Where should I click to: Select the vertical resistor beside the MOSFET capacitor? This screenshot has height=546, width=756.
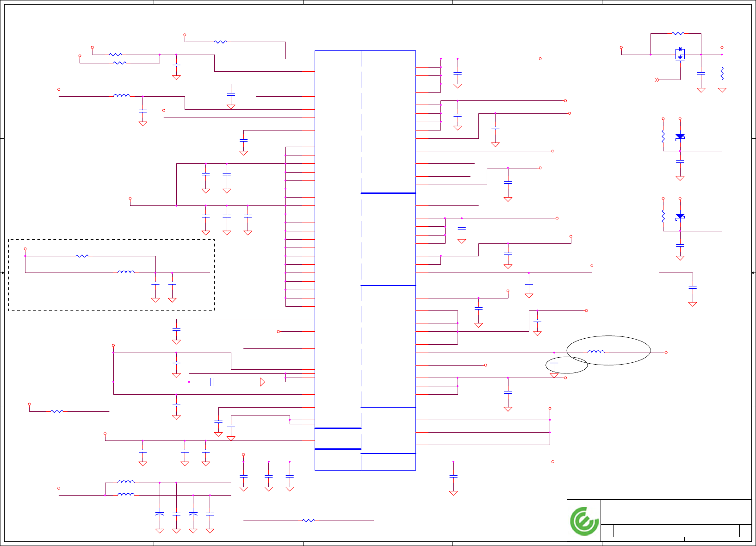point(722,73)
